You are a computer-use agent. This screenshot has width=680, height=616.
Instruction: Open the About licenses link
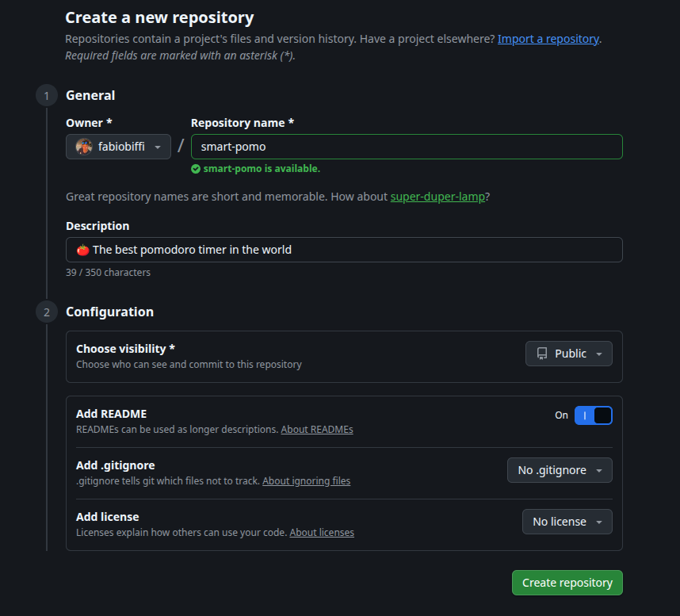[322, 533]
